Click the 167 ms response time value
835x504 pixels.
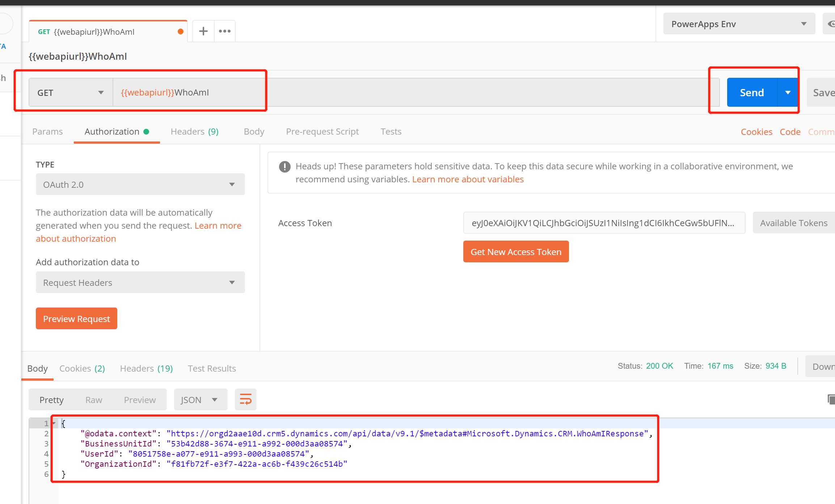click(720, 366)
